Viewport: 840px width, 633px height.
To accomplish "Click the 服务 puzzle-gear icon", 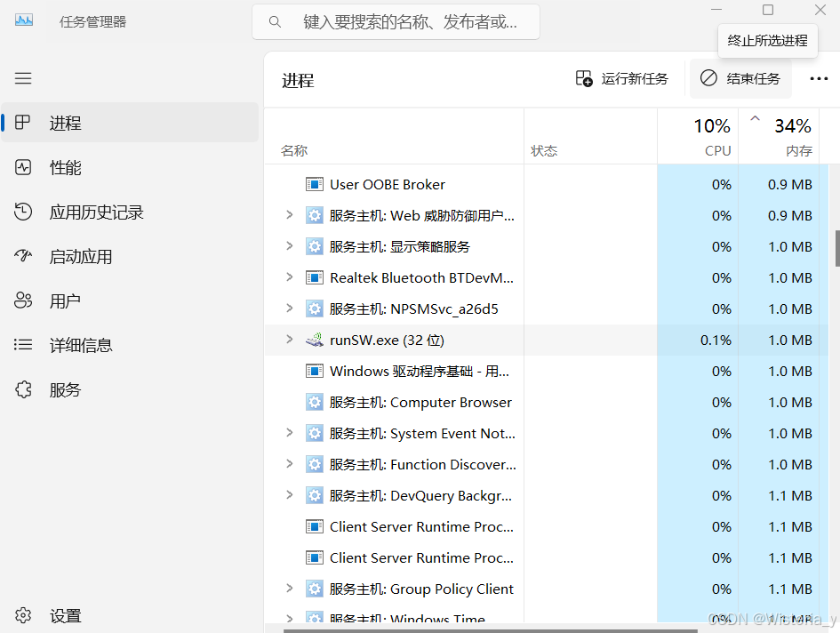I will [23, 389].
